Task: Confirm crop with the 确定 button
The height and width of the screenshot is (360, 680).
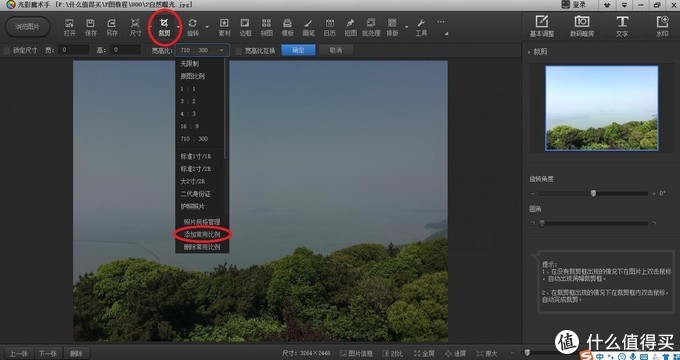Action: pos(298,50)
